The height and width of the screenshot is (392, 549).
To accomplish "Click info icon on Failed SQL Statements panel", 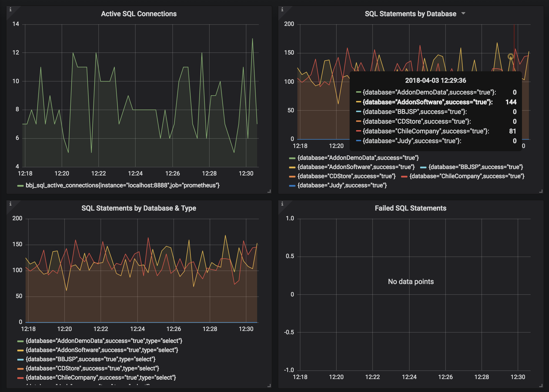I will point(282,204).
